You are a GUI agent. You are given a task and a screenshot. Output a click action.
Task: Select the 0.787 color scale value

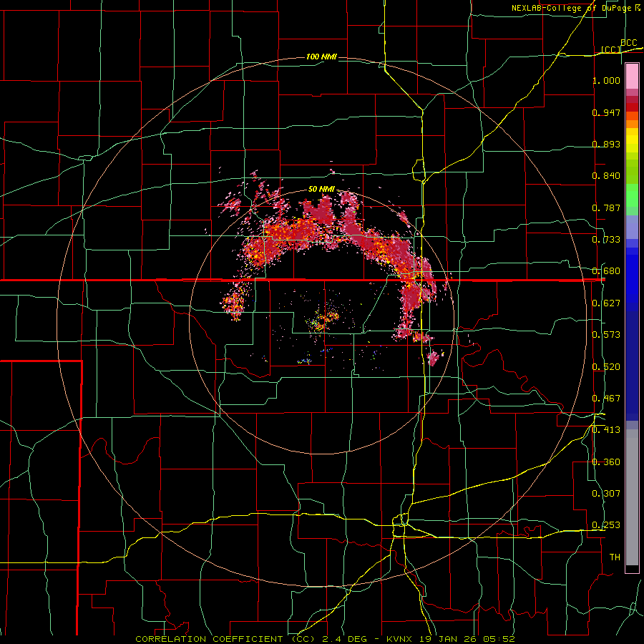(x=606, y=208)
